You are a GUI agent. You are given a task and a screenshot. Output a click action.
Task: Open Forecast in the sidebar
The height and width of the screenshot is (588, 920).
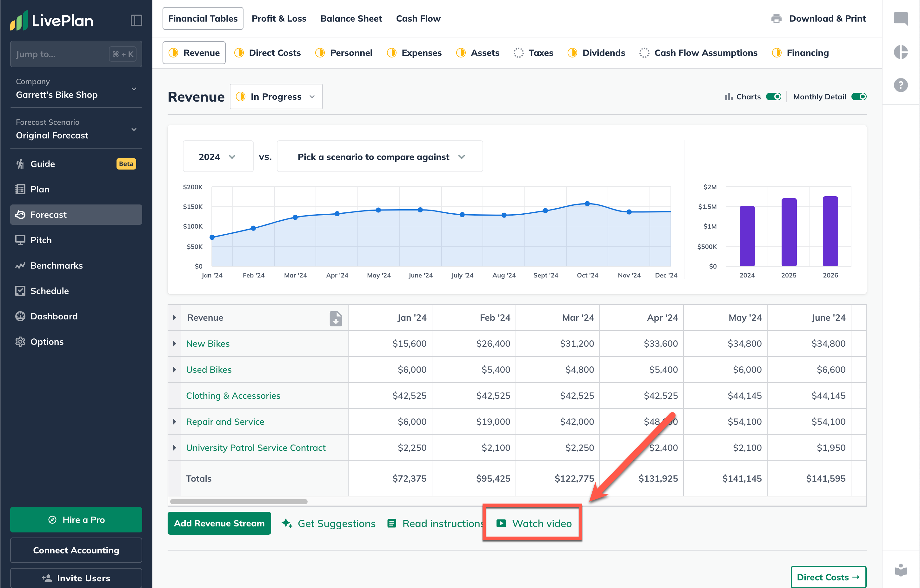pyautogui.click(x=76, y=215)
